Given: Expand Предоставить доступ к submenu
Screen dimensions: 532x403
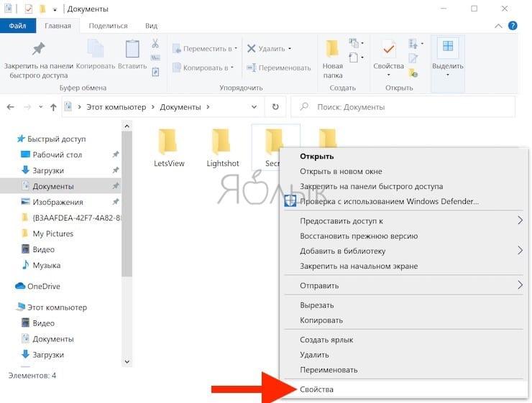Looking at the screenshot, I should (x=520, y=221).
